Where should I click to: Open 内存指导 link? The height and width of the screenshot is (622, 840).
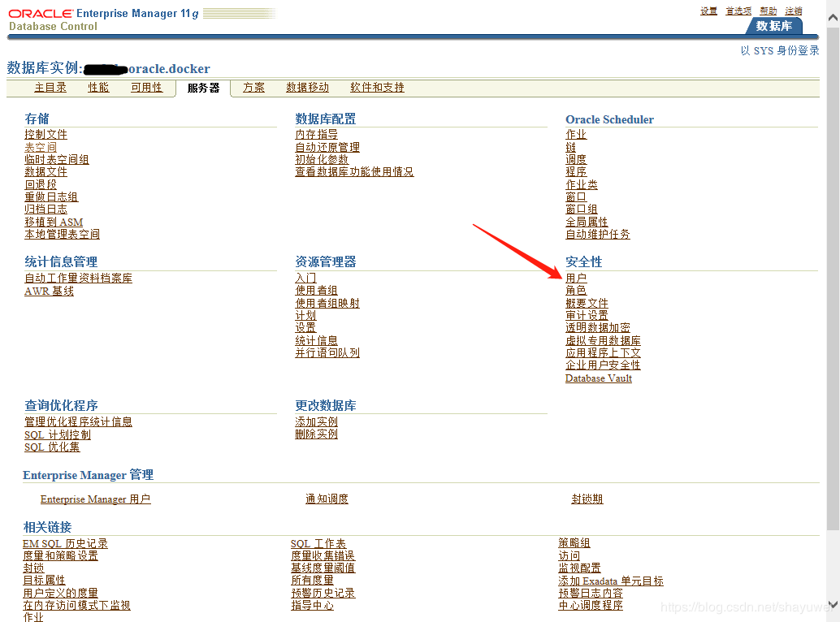point(317,134)
